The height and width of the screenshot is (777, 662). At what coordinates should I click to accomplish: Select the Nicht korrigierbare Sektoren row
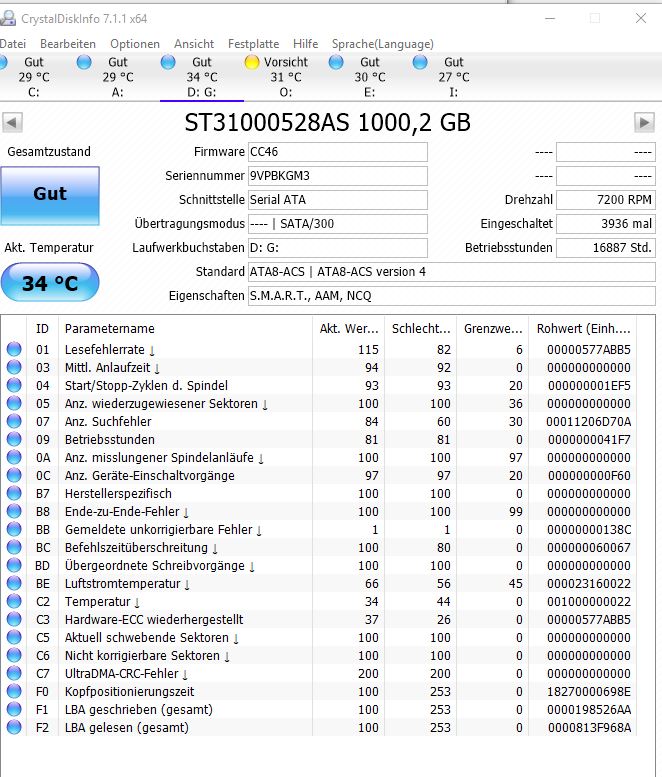319,656
